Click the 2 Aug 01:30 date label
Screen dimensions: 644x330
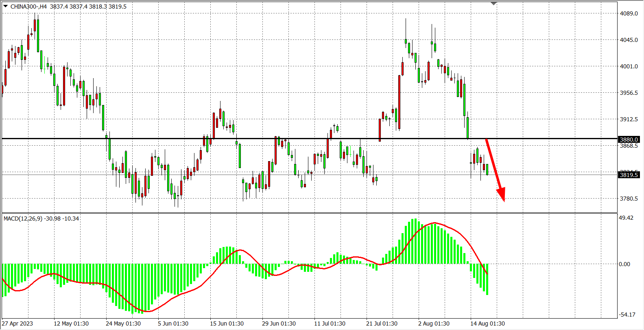click(434, 323)
